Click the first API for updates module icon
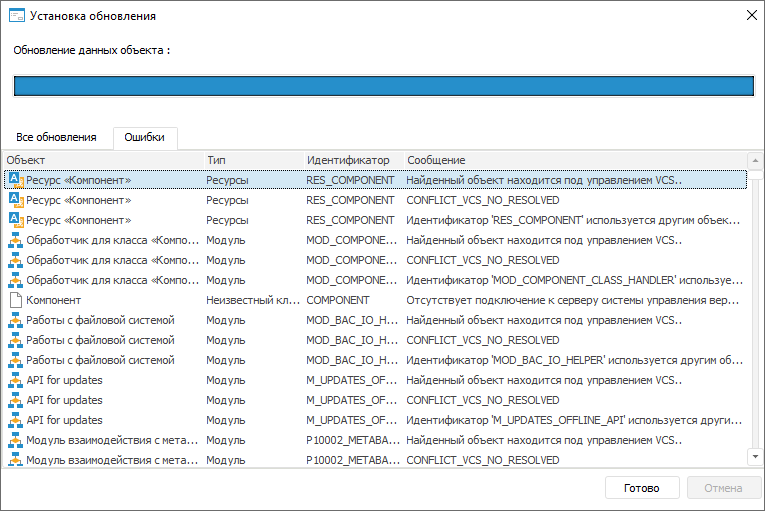 pos(15,380)
